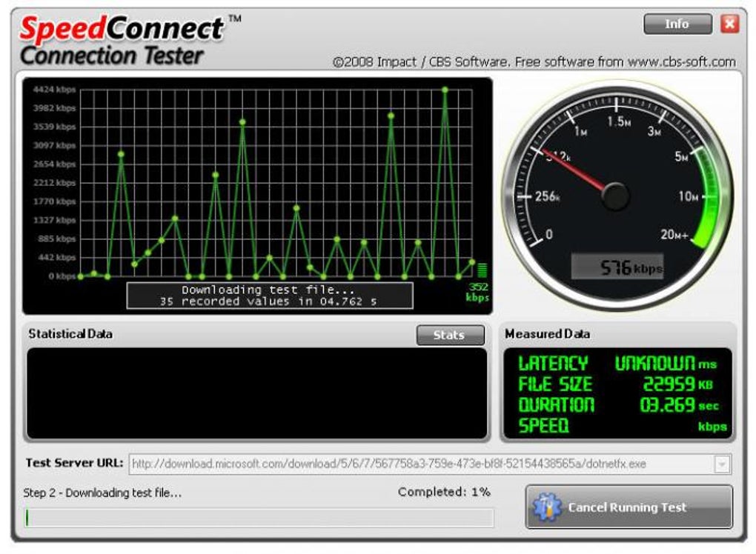Viewport: 756px width, 554px height.
Task: Click the Measured Data heading
Action: pyautogui.click(x=547, y=334)
